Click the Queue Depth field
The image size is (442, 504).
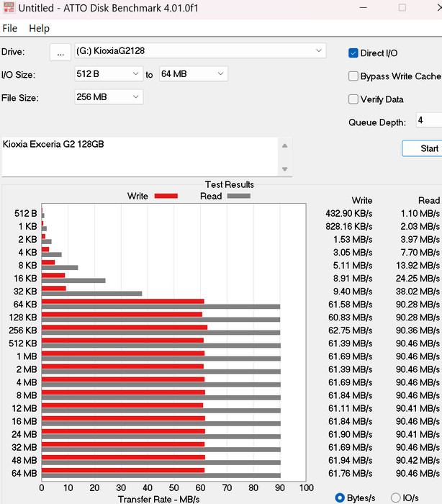429,120
